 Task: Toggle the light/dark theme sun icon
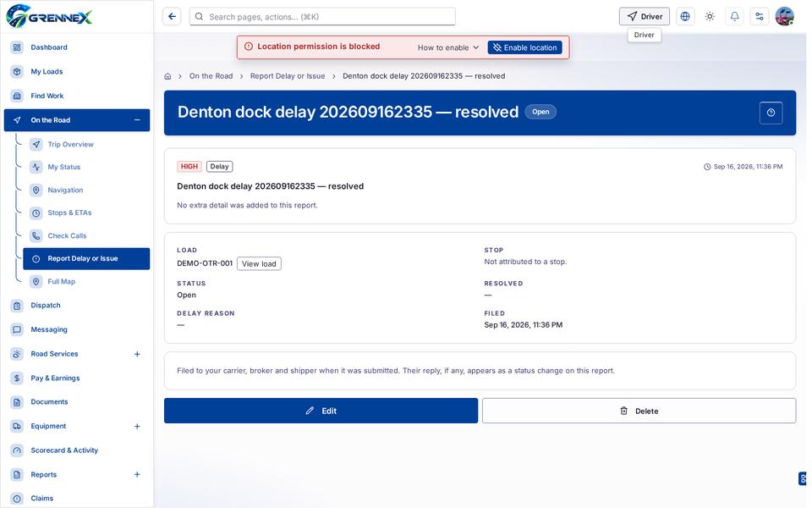(710, 17)
